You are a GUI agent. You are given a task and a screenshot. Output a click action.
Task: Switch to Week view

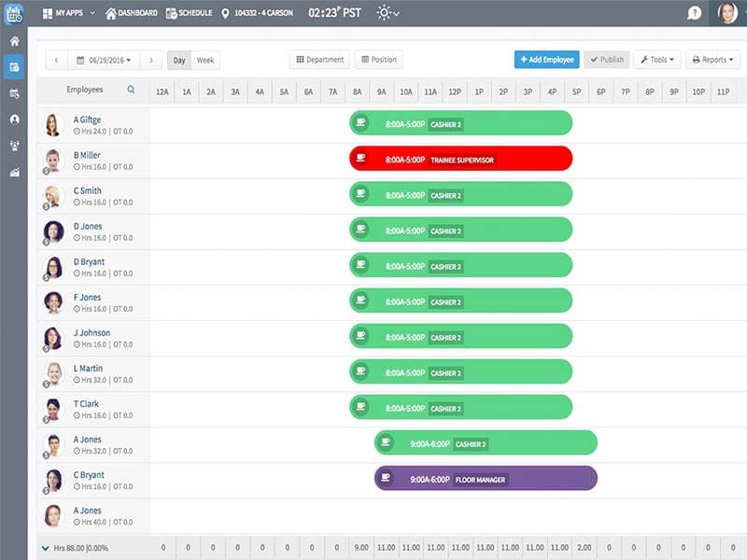[x=205, y=61]
